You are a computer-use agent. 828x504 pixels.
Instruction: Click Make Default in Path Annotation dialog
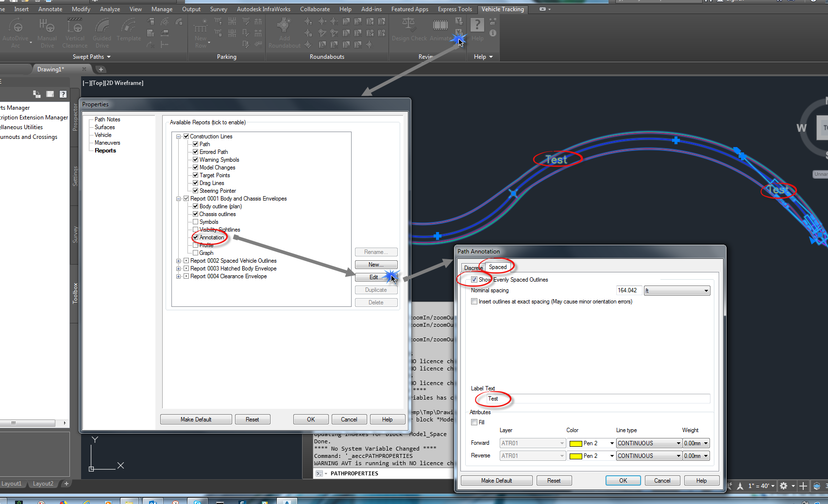coord(496,480)
